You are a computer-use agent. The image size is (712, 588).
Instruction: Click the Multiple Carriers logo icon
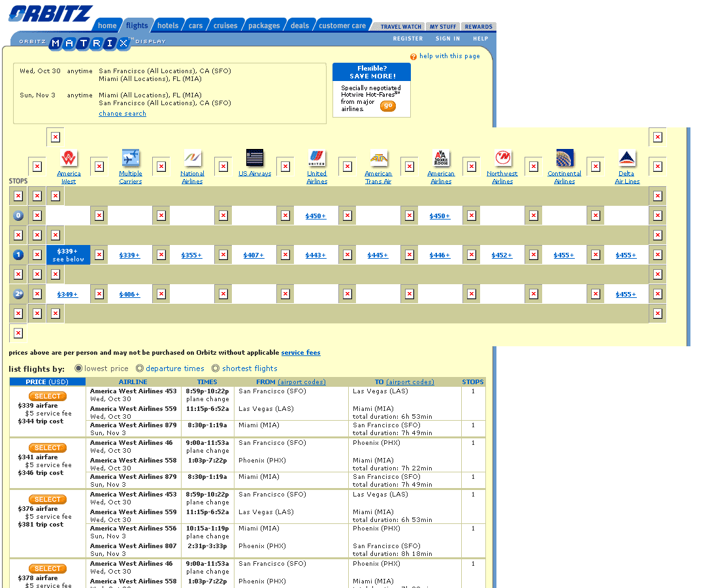131,158
